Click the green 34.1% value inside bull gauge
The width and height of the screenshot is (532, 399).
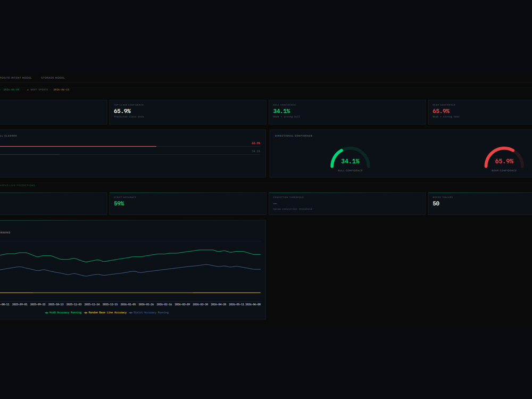tap(350, 161)
